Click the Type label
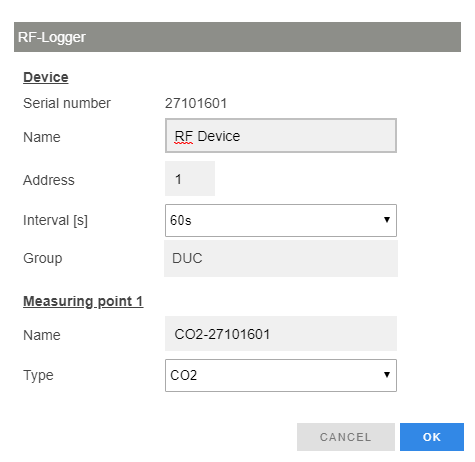The height and width of the screenshot is (462, 475). click(x=38, y=375)
